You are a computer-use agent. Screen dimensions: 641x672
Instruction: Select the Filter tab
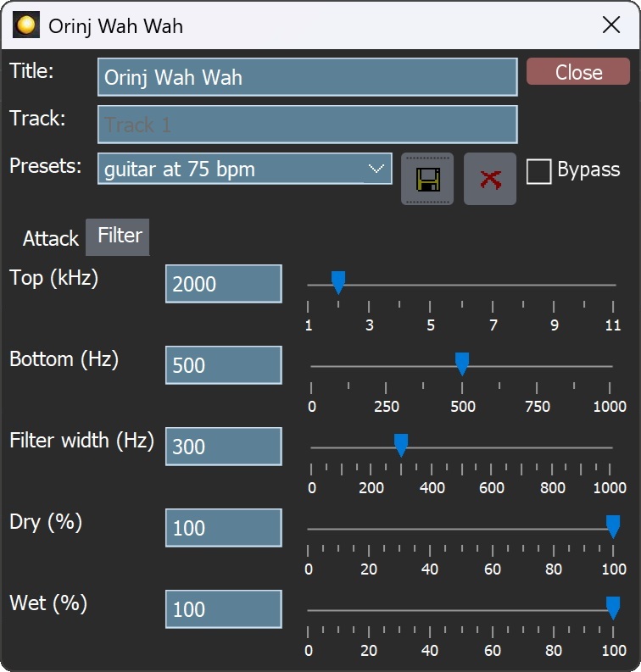pyautogui.click(x=119, y=236)
